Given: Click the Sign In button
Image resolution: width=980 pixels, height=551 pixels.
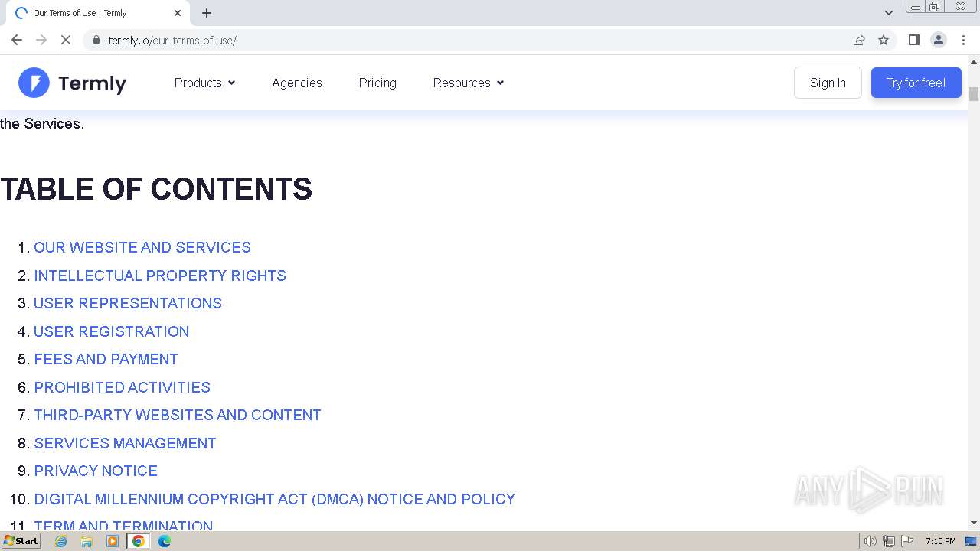Looking at the screenshot, I should click(x=828, y=83).
